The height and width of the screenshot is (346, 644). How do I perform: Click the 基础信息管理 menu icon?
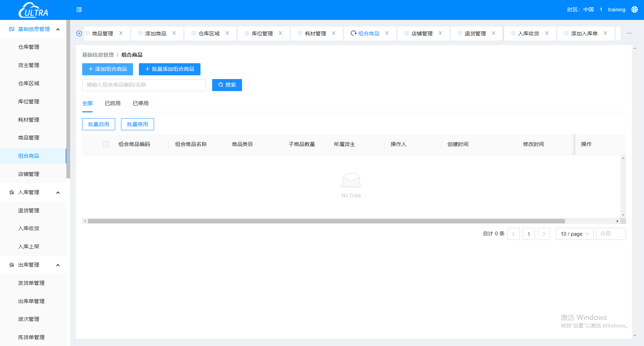pos(12,29)
